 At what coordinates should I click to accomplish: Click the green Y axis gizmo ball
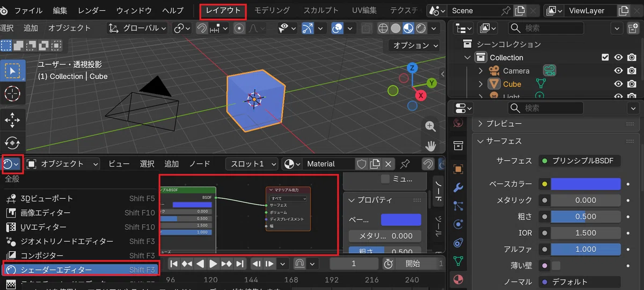[x=431, y=83]
